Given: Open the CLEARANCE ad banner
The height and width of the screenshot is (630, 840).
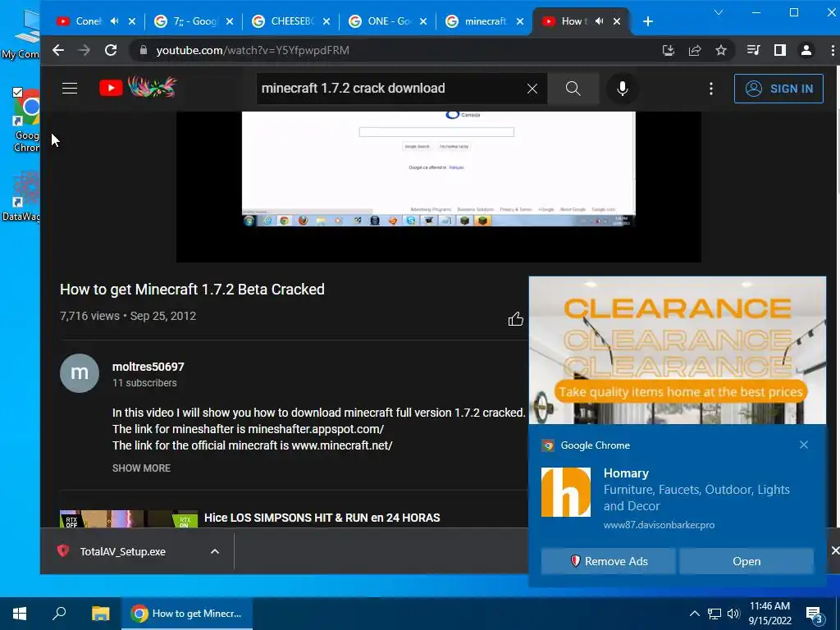Looking at the screenshot, I should (677, 350).
